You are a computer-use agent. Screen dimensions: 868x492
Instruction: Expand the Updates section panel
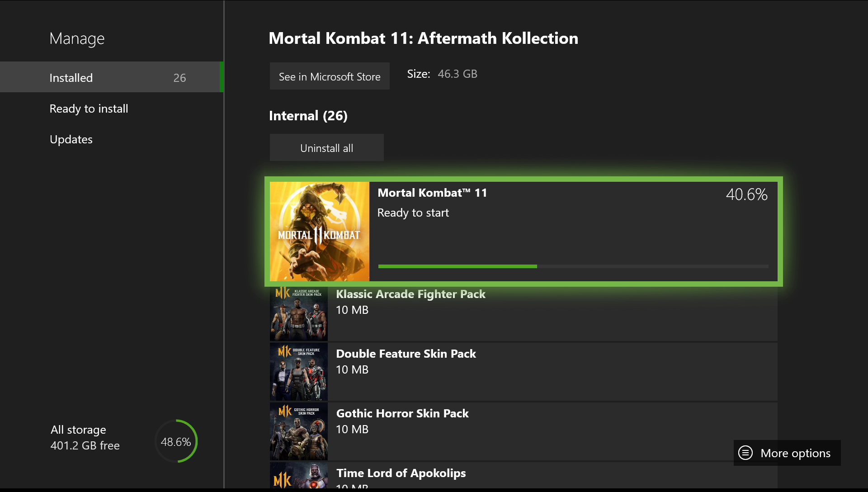click(x=71, y=138)
